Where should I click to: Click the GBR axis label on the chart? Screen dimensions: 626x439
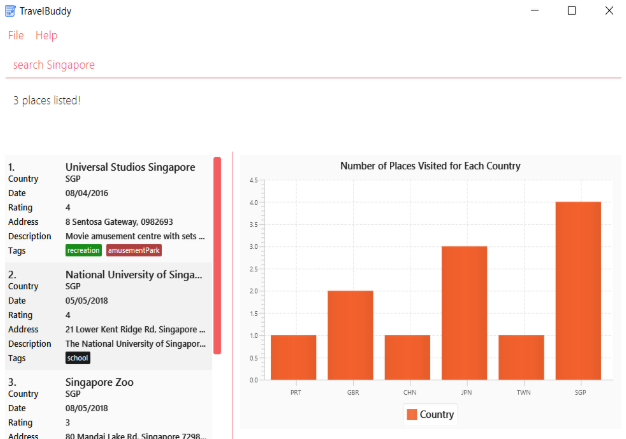pos(353,393)
